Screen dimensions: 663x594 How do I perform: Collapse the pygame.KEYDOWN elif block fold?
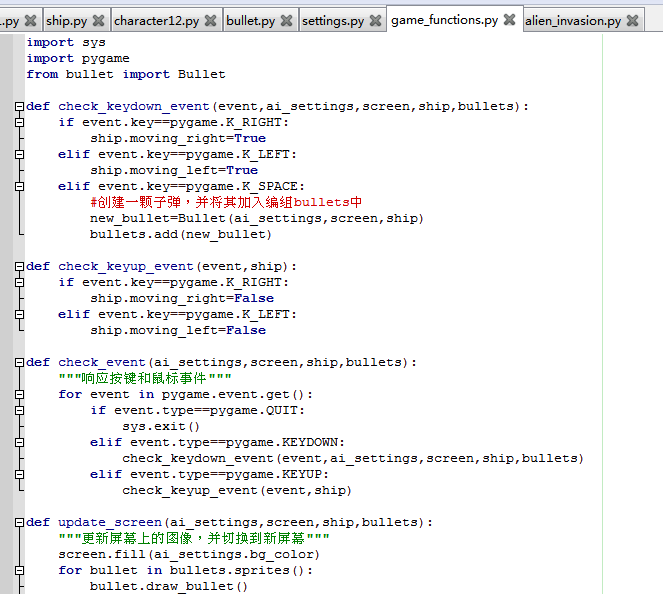click(x=19, y=443)
